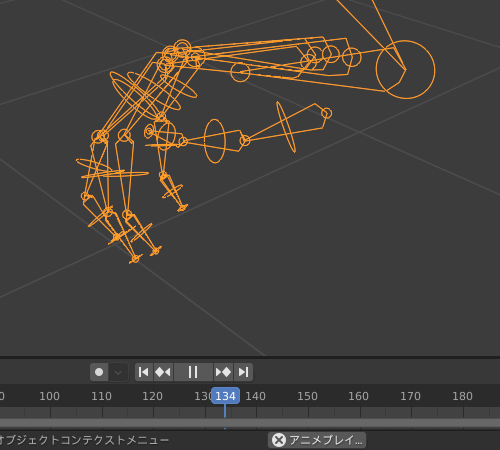The image size is (500, 450).
Task: Jump to the end frame
Action: (x=243, y=372)
